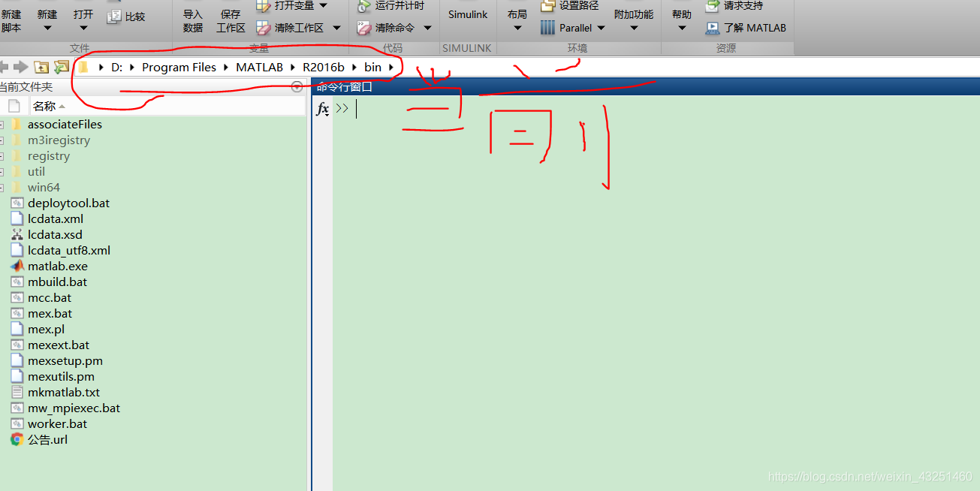Select deploytool.bat file icon
Image resolution: width=980 pixels, height=491 pixels.
[x=17, y=203]
